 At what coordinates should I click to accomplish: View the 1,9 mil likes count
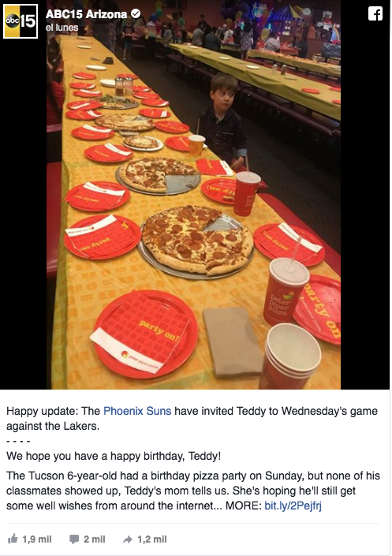click(x=37, y=539)
